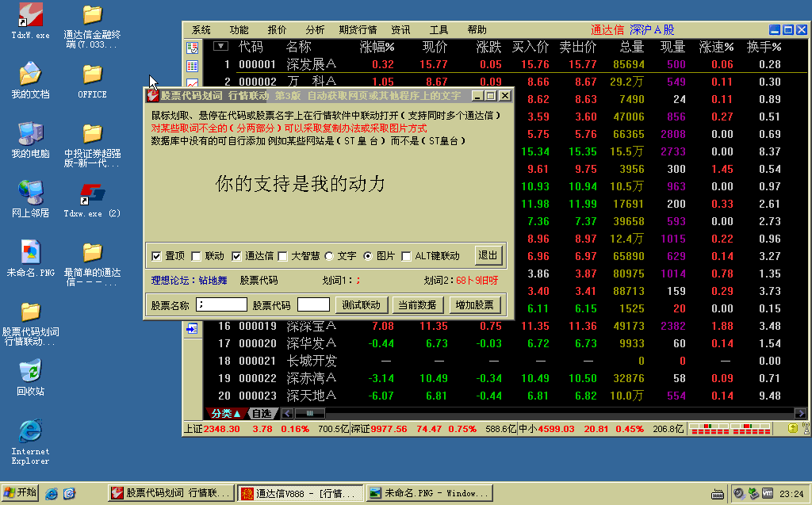Click the horizontal scrollbar thumb in stock list

click(310, 413)
